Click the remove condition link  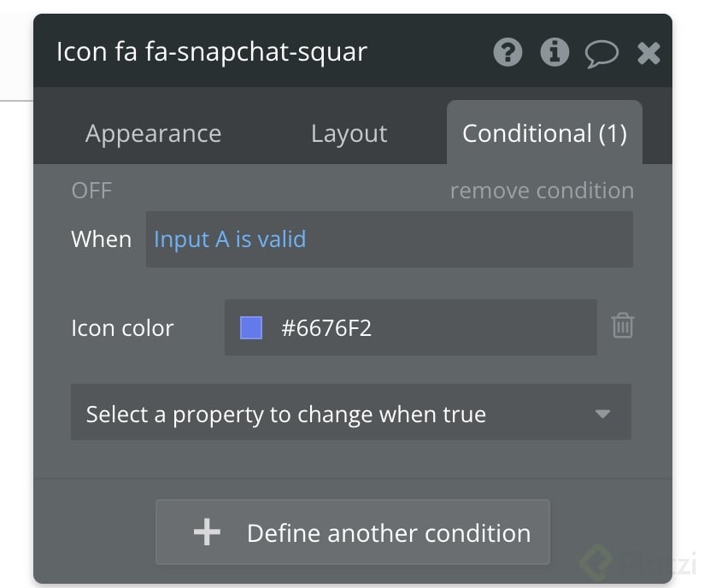click(x=542, y=191)
